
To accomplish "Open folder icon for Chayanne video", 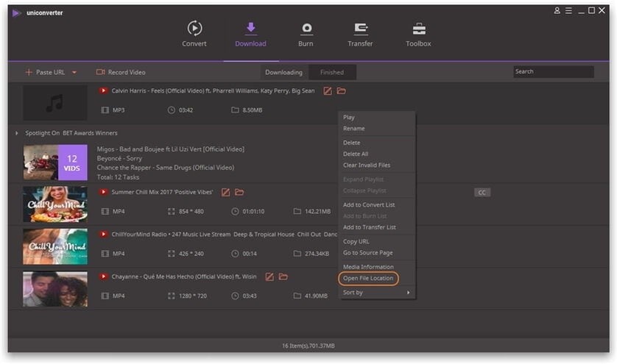I will tap(283, 276).
